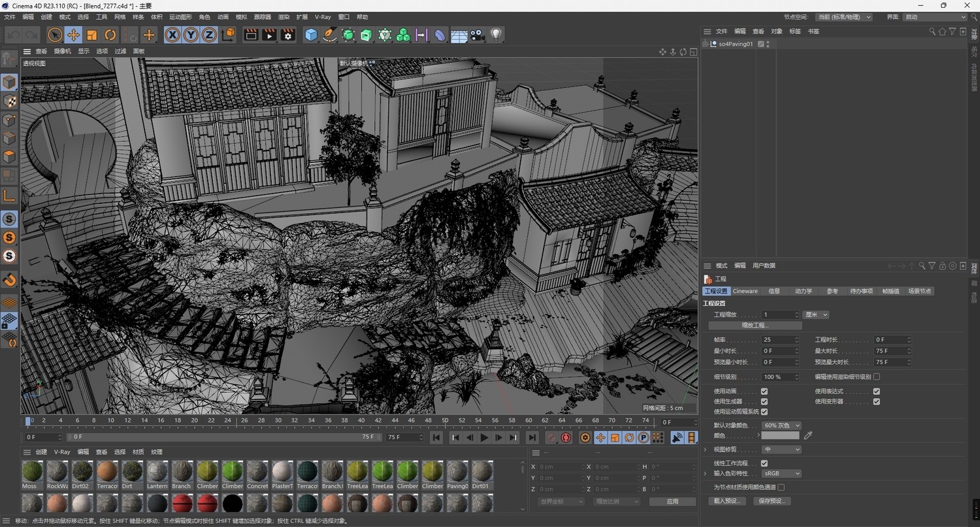980x527 pixels.
Task: Click the Position keying icon near timeline
Action: click(600, 437)
